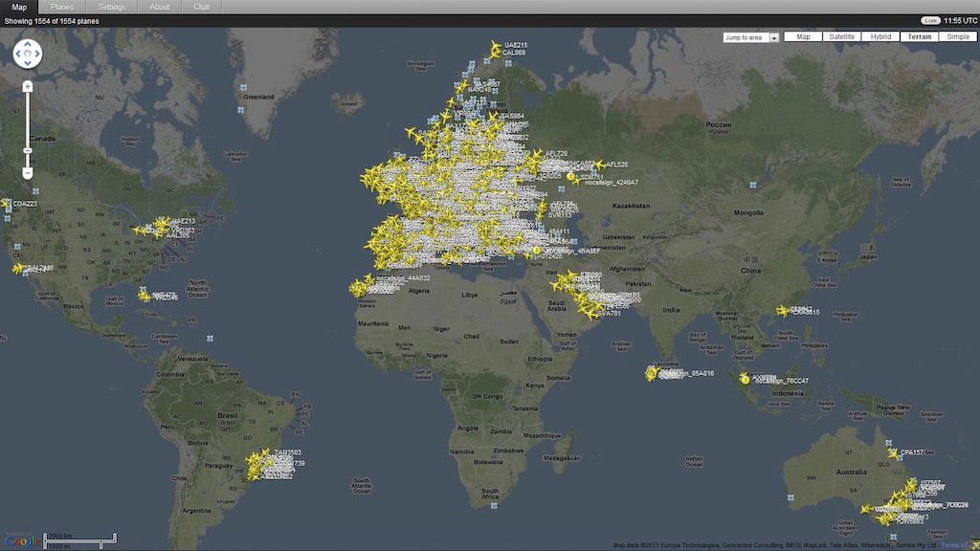Click the blue airport marker in Greenland

click(x=243, y=87)
